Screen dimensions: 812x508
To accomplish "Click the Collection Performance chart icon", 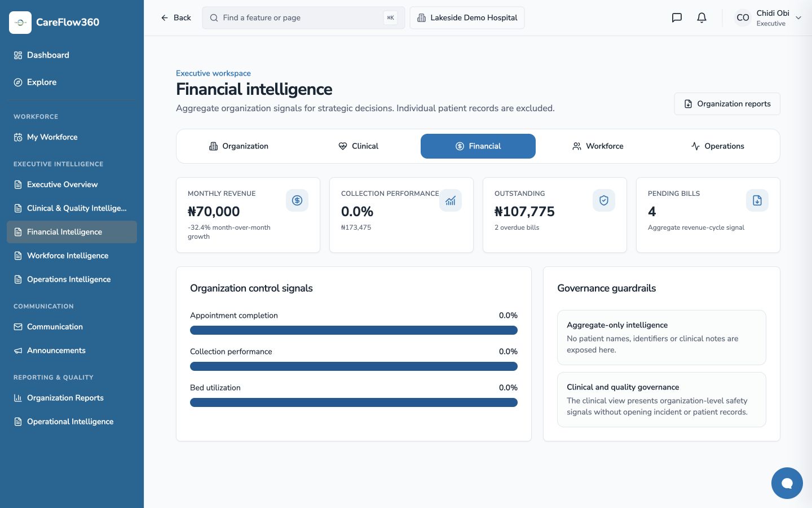I will 451,200.
